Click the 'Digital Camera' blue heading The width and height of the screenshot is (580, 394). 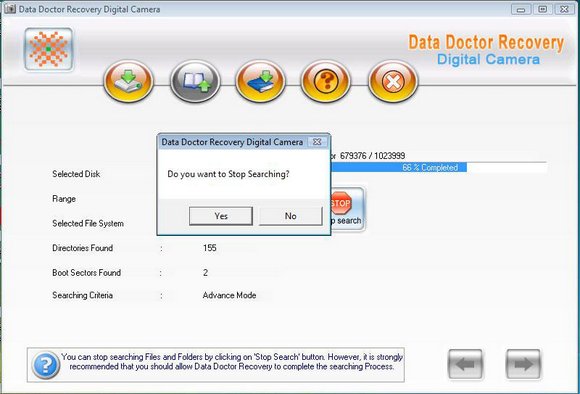[488, 59]
